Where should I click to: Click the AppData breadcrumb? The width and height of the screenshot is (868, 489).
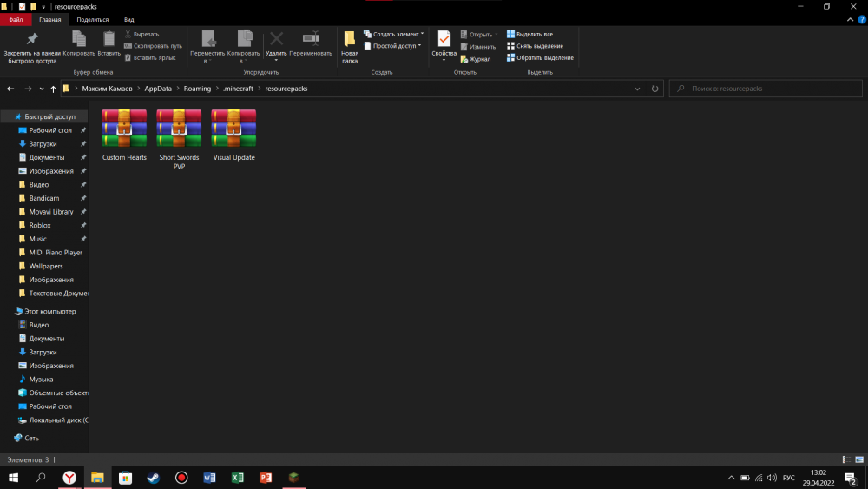158,89
